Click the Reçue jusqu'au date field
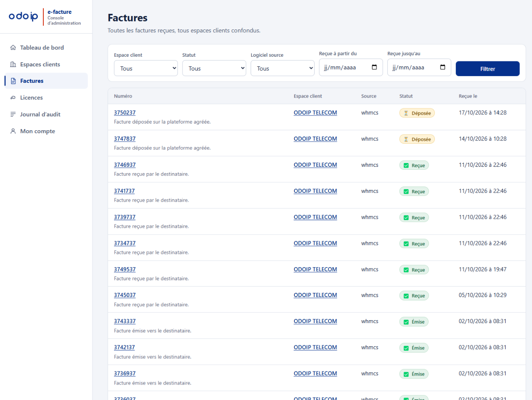 click(419, 67)
